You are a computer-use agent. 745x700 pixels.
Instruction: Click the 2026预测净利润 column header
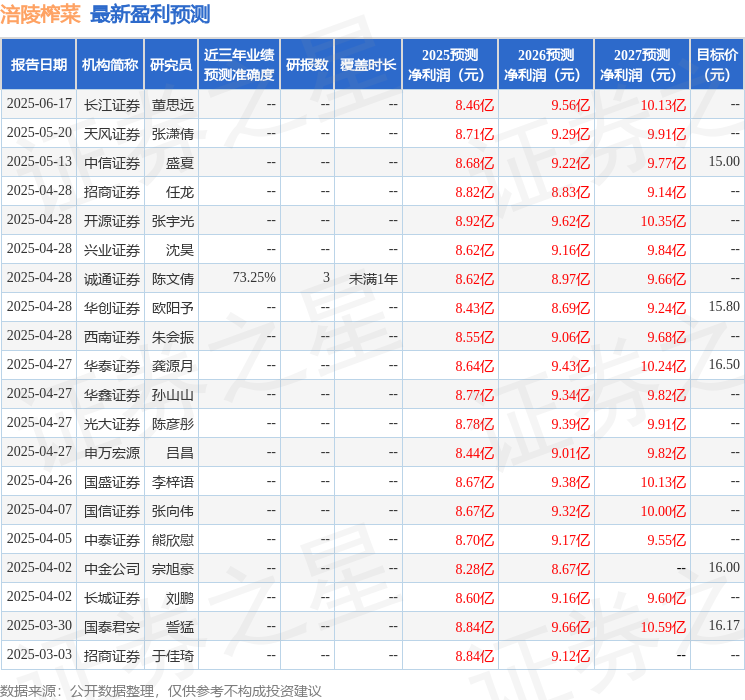point(546,65)
